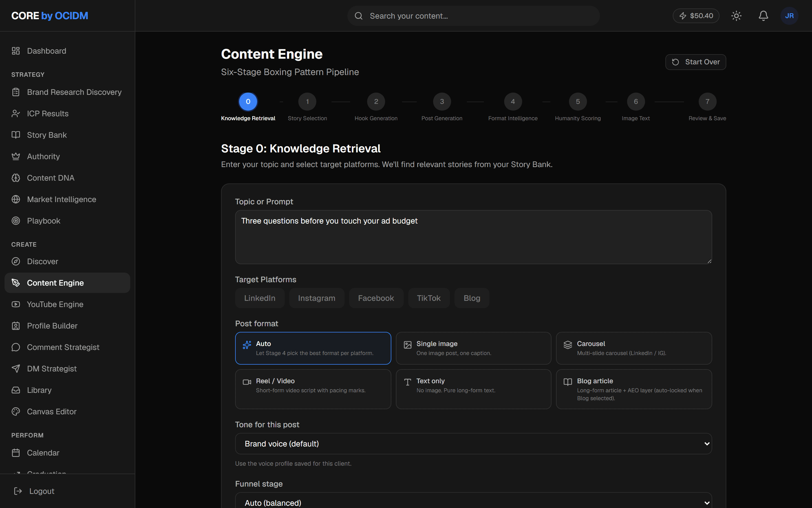Click the Start Over refresh icon

pyautogui.click(x=676, y=62)
